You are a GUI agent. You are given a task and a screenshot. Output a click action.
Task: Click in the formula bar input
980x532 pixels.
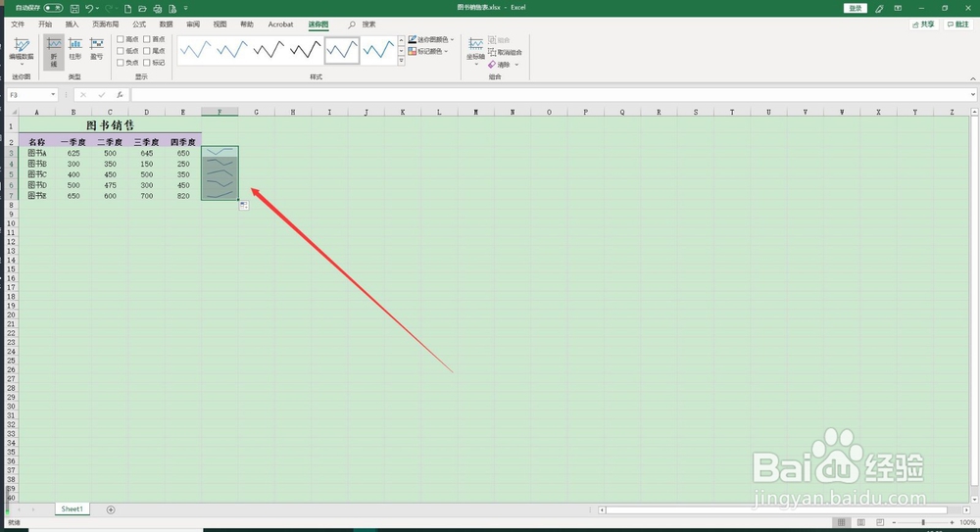tap(550, 95)
